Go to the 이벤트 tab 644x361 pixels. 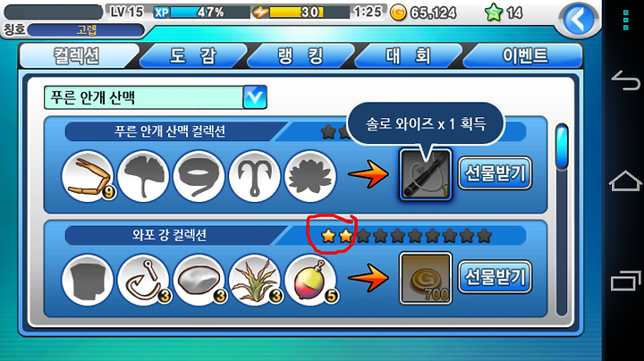click(523, 55)
